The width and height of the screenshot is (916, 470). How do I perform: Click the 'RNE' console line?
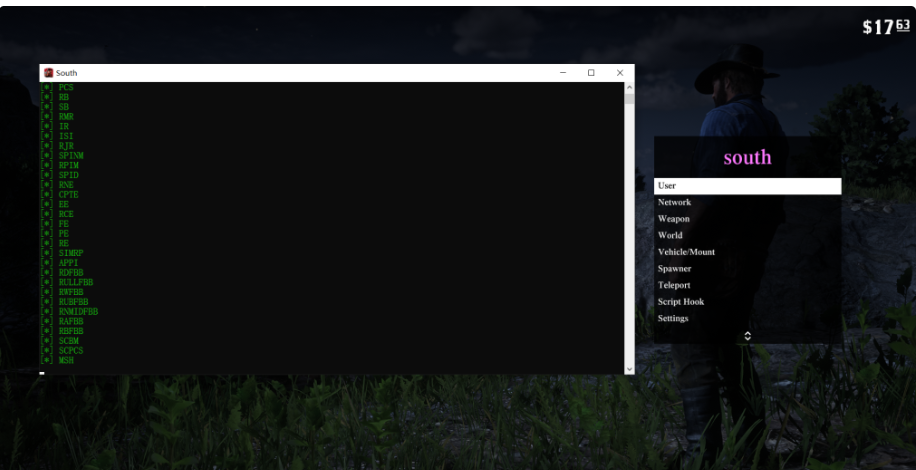[x=57, y=185]
